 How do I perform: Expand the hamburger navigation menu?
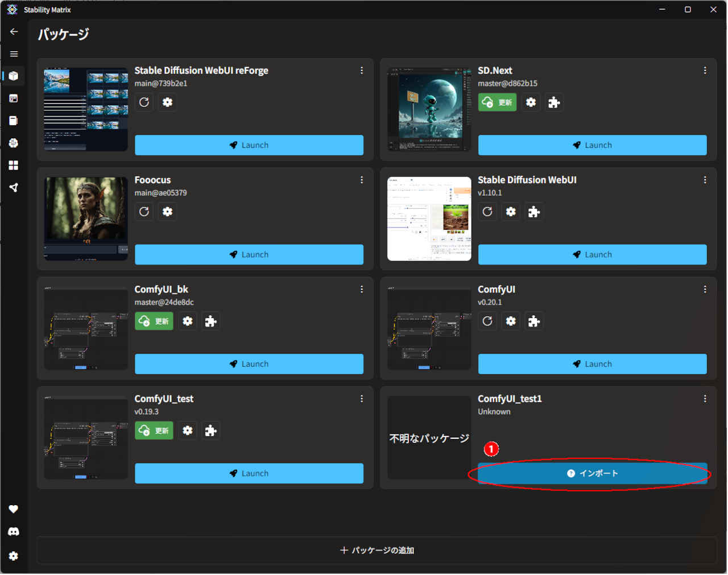pyautogui.click(x=14, y=54)
